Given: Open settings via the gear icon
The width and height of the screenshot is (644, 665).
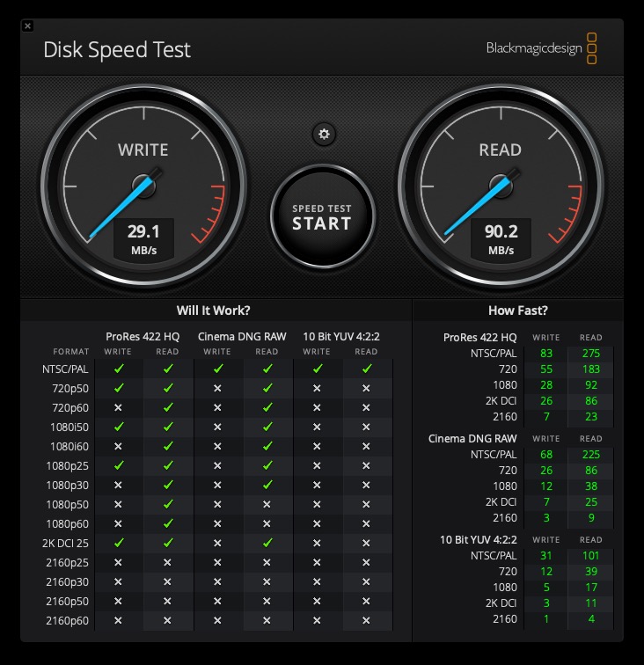Looking at the screenshot, I should pyautogui.click(x=324, y=134).
